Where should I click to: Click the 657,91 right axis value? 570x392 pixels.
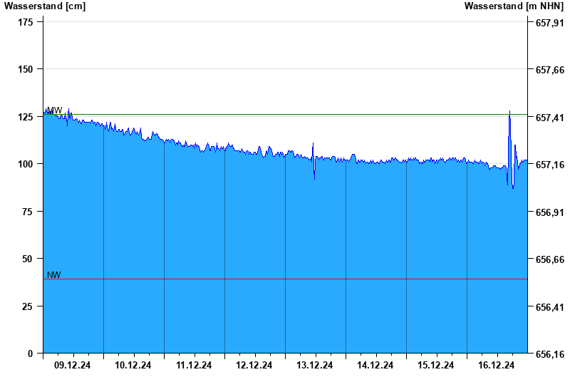pyautogui.click(x=550, y=23)
